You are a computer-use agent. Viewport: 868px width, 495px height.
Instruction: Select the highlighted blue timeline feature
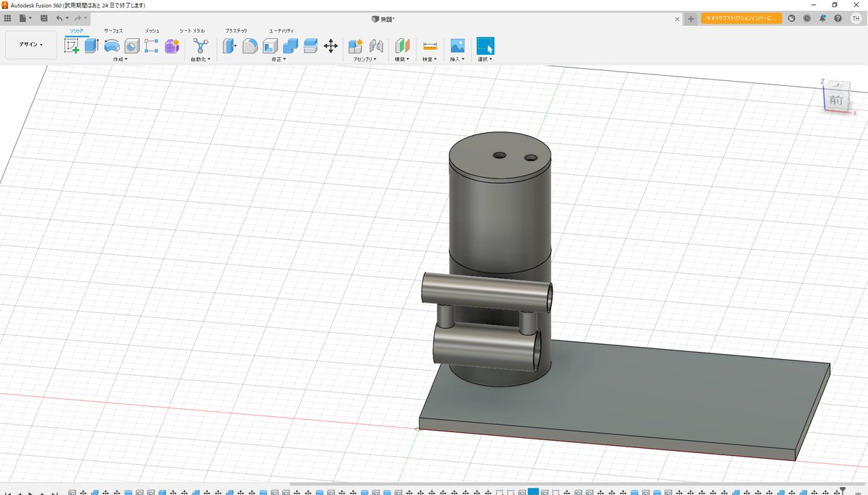click(x=533, y=492)
